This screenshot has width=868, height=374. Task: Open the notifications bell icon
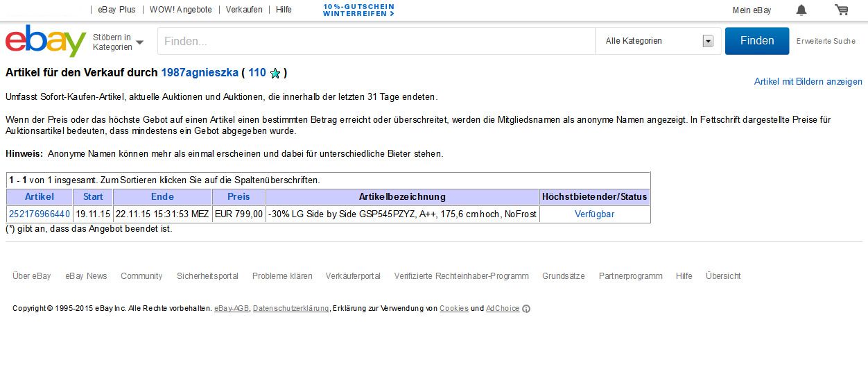tap(801, 10)
